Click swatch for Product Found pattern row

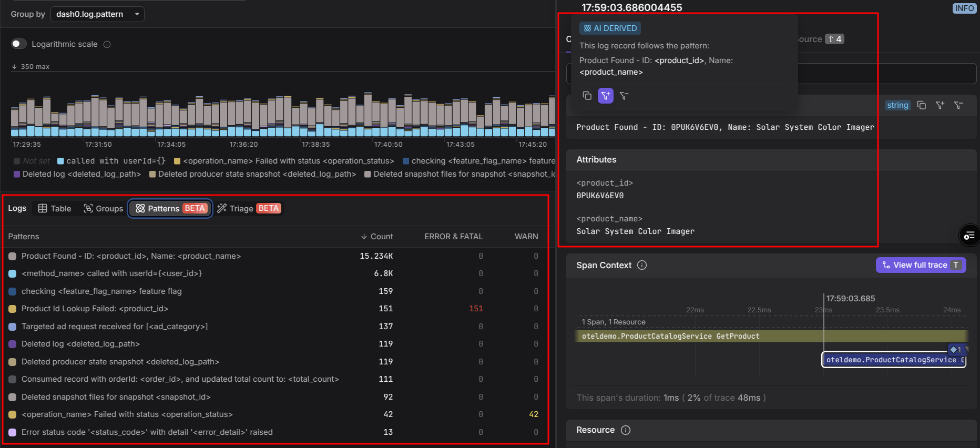(13, 256)
